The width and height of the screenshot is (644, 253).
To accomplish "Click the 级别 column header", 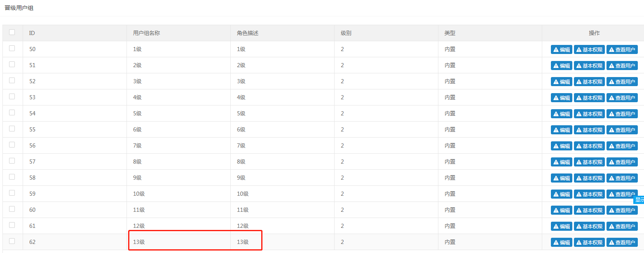I will (346, 33).
